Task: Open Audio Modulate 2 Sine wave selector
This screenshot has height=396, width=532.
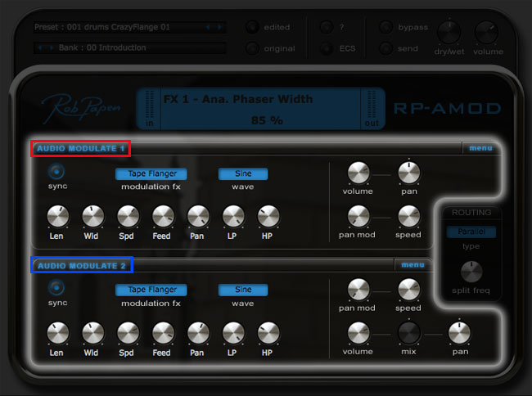Action: (243, 290)
